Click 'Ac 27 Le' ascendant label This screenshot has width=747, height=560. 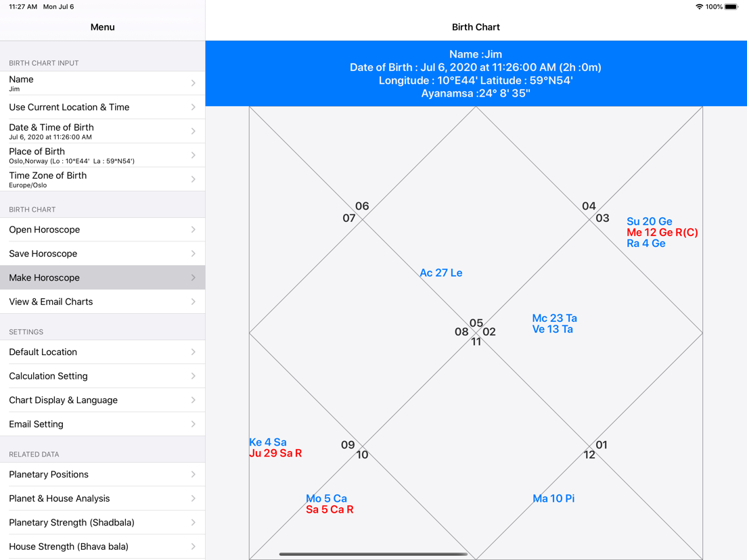(440, 273)
